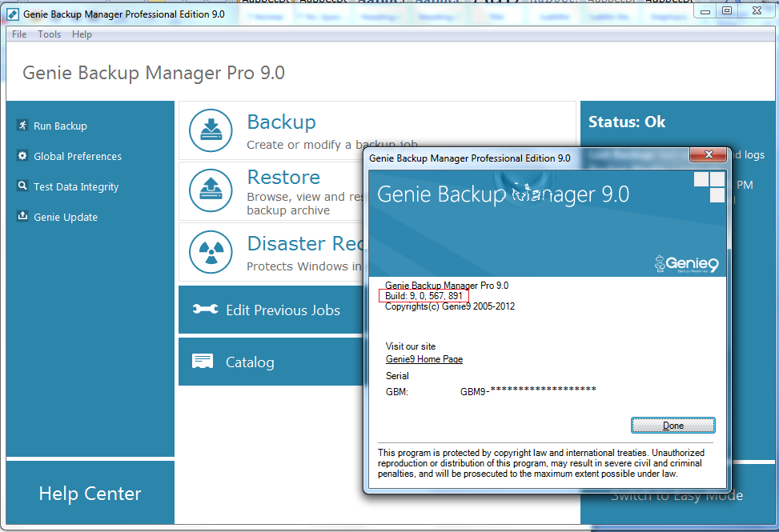779x532 pixels.
Task: Click the masked GBM9 serial number
Action: (528, 390)
